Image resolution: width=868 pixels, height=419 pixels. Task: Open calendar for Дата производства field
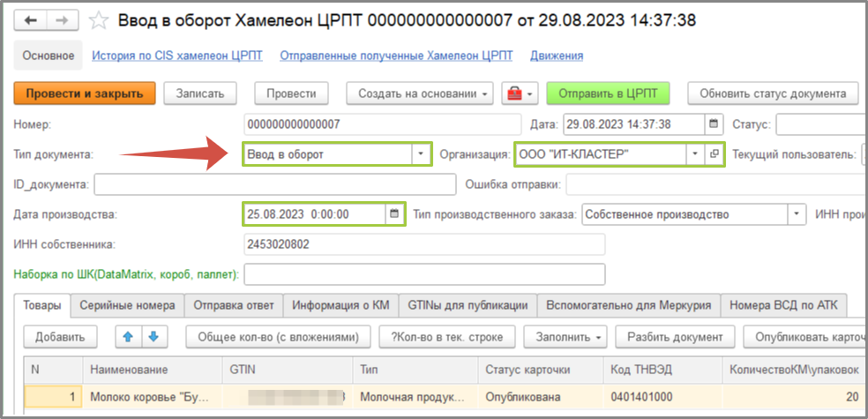[394, 214]
